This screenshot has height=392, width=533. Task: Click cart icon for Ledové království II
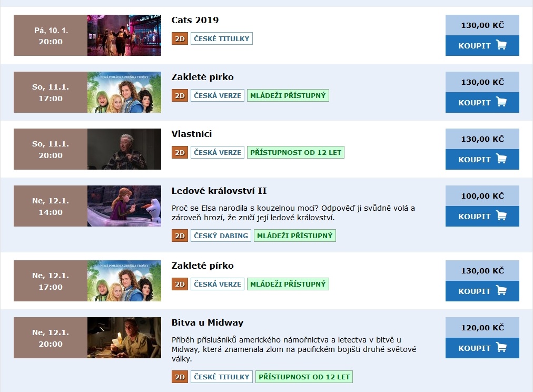tap(501, 215)
